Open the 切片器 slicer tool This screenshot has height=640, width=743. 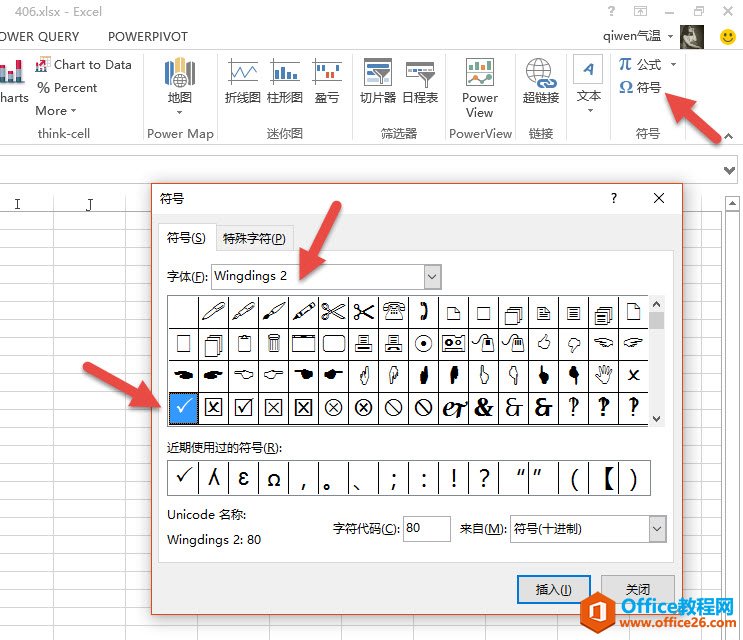pos(378,81)
